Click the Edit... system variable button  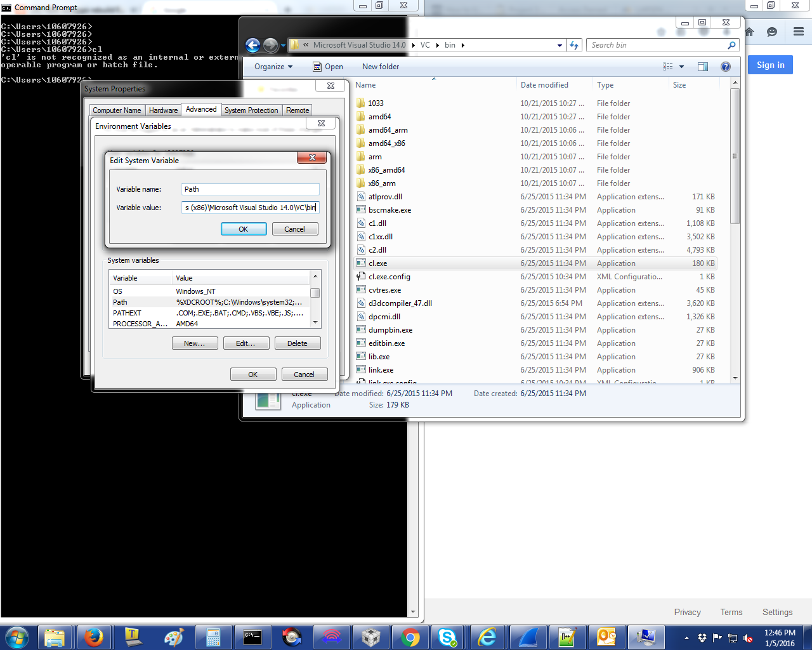[246, 343]
